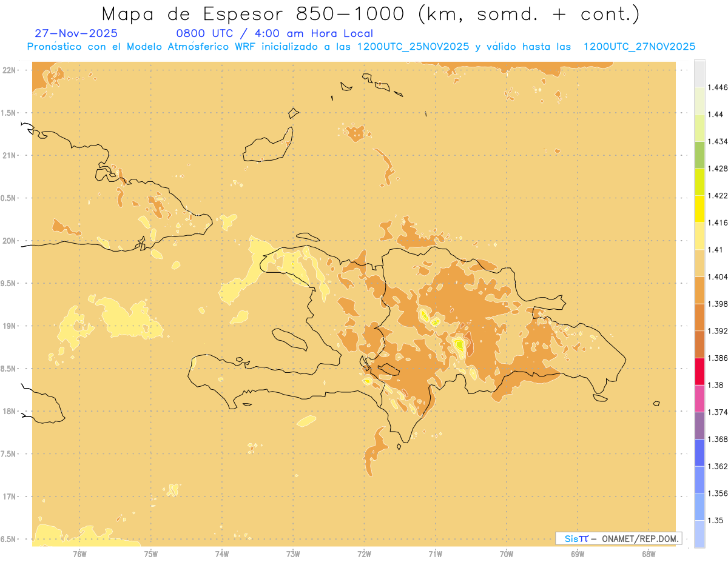Screen dimensions: 728x562
Task: Click the latitude label 20N
Action: click(8, 241)
